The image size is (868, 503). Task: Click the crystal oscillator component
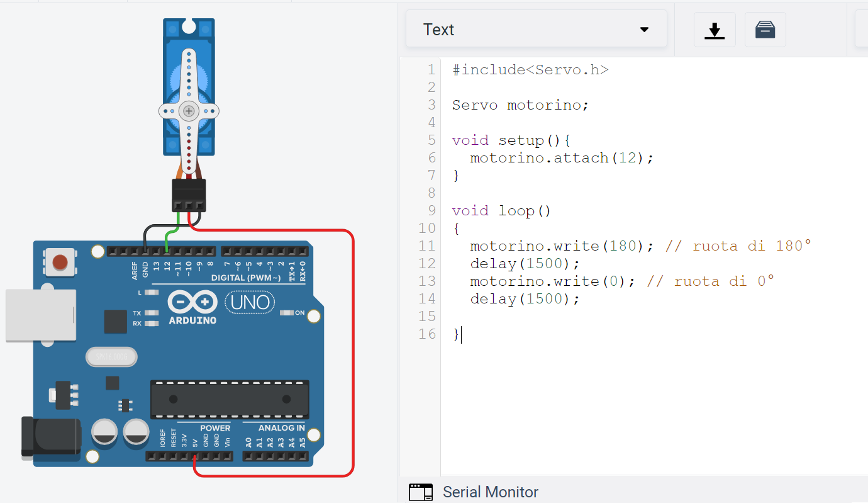click(x=111, y=357)
